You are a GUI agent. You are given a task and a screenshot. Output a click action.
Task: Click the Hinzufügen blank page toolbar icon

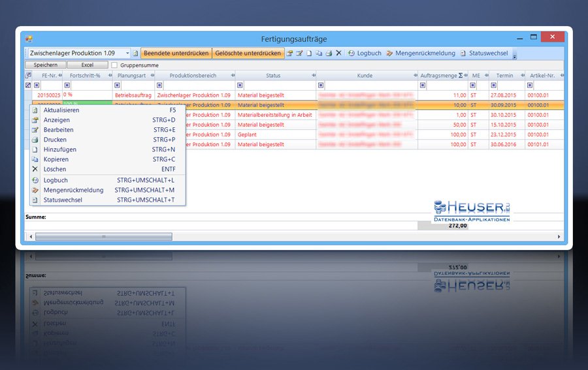pos(309,53)
